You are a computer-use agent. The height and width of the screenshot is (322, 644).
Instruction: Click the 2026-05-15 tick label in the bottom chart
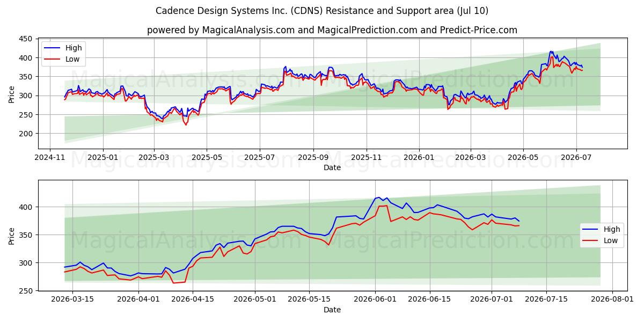pyautogui.click(x=310, y=299)
